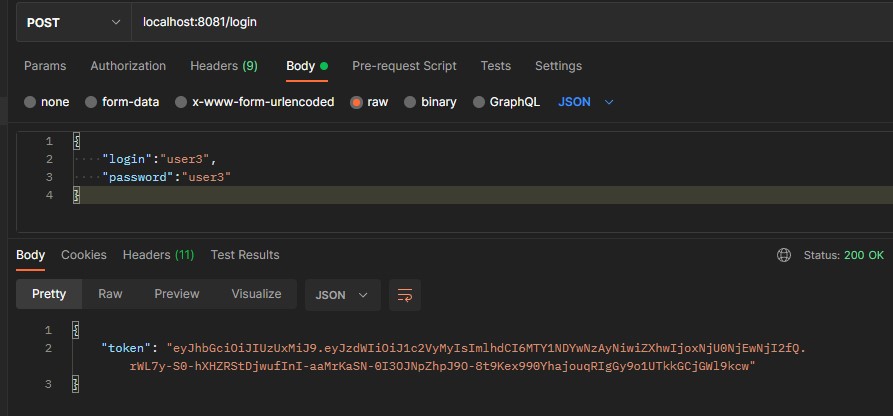Select the request Body tab
893x416 pixels.
coord(307,66)
